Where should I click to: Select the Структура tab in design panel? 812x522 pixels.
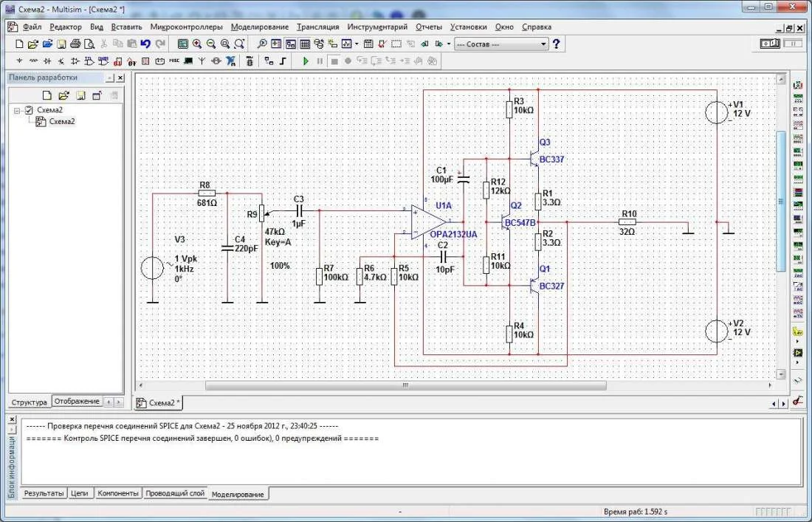(30, 402)
